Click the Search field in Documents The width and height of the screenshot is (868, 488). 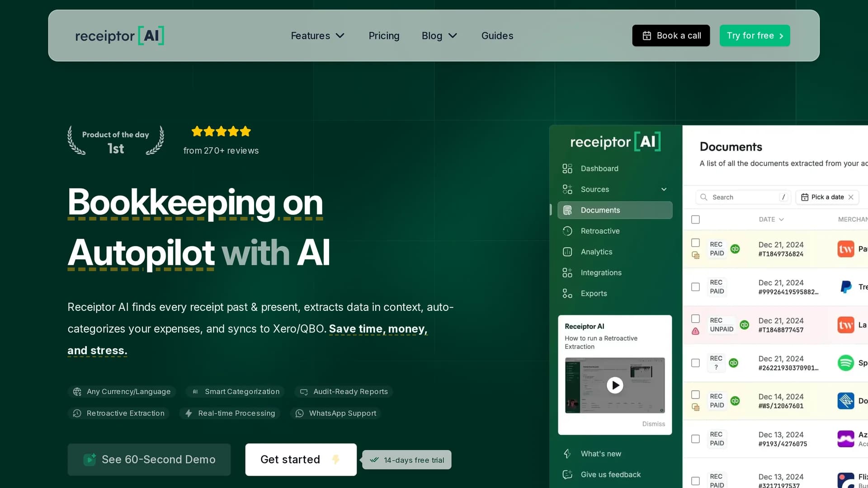pyautogui.click(x=743, y=197)
